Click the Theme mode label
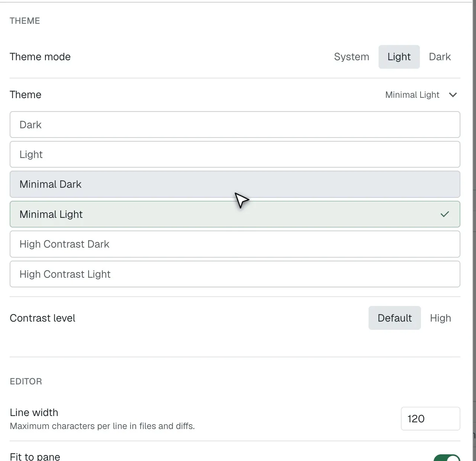The width and height of the screenshot is (476, 461). [40, 57]
